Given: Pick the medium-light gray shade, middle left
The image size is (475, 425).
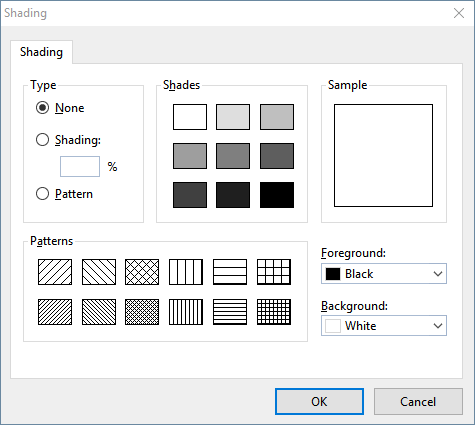Looking at the screenshot, I should [190, 156].
